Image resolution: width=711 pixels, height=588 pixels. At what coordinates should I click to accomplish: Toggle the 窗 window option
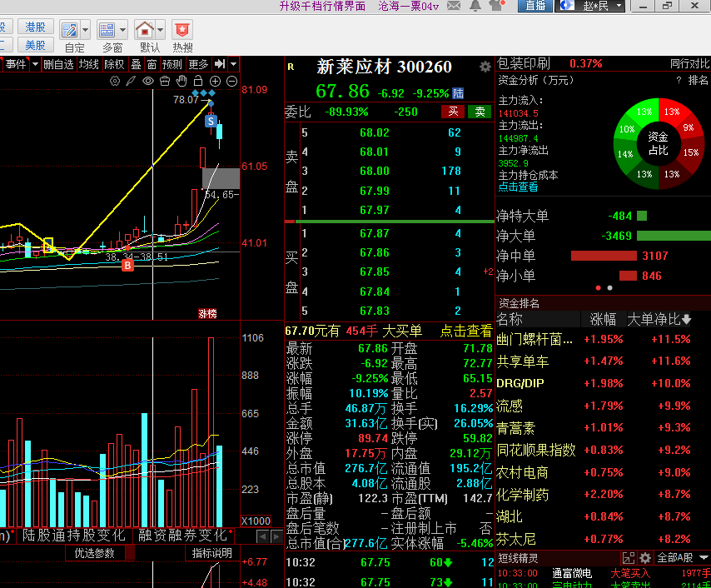[152, 64]
